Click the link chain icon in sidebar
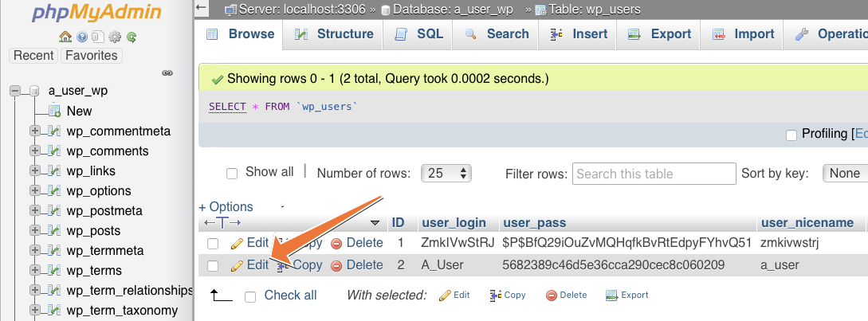The image size is (868, 321). click(167, 72)
